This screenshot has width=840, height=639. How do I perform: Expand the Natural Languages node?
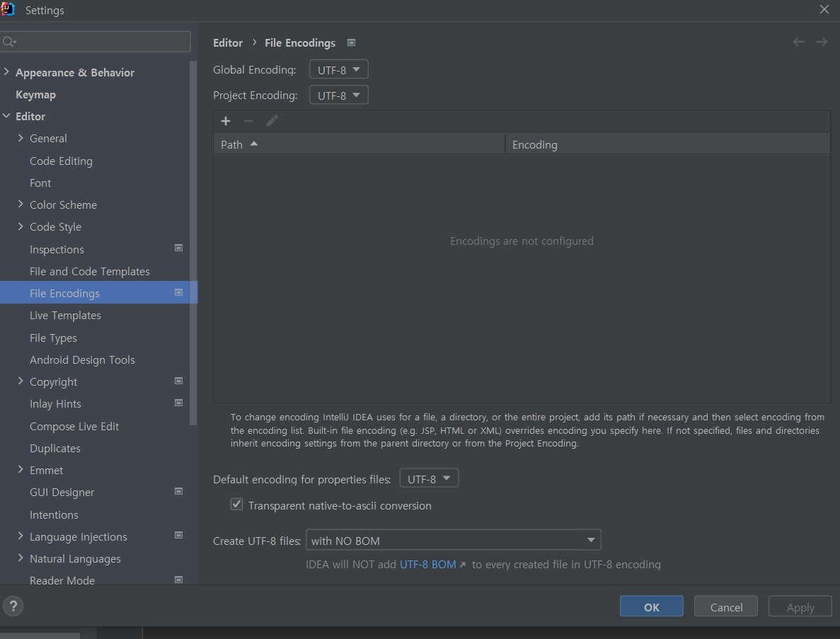21,558
